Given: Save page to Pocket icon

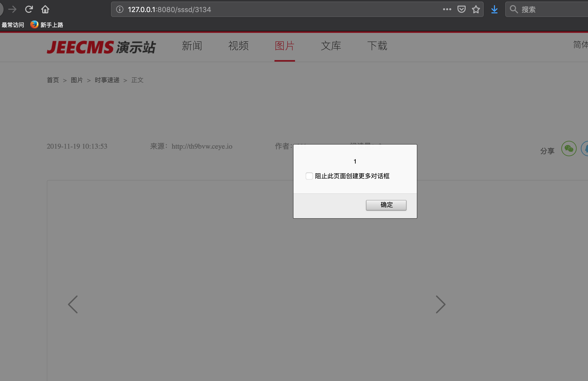Looking at the screenshot, I should tap(461, 9).
